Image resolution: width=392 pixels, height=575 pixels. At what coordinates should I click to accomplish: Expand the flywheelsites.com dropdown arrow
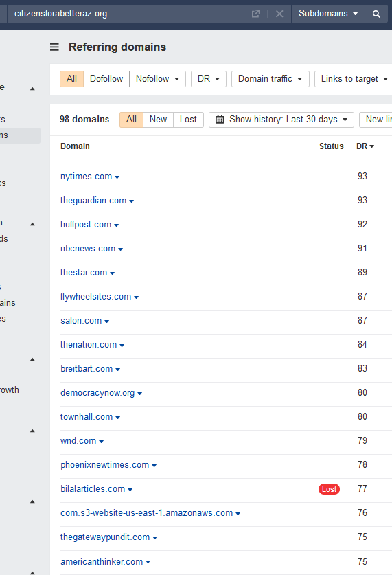point(137,297)
